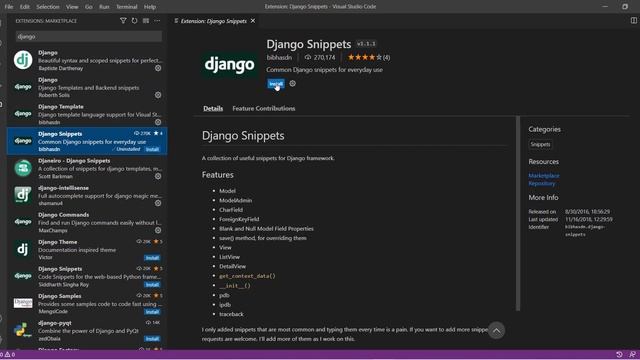Open the Repository resource link
Viewport: 640px width, 360px height.
542,183
